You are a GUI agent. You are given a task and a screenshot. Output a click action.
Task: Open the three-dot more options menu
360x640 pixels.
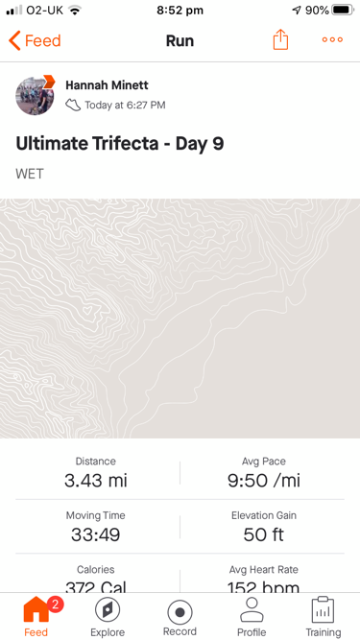pos(332,40)
